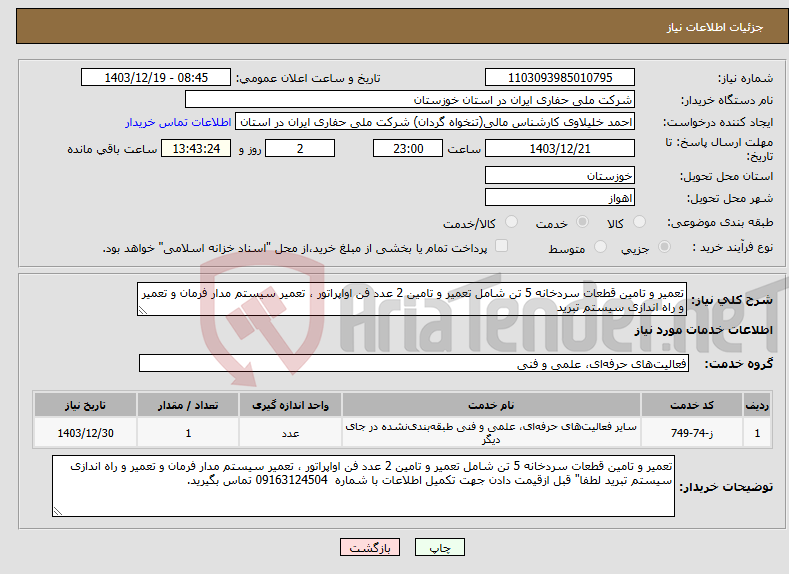Click the buyer notes text area
The width and height of the screenshot is (789, 574).
coord(363,486)
